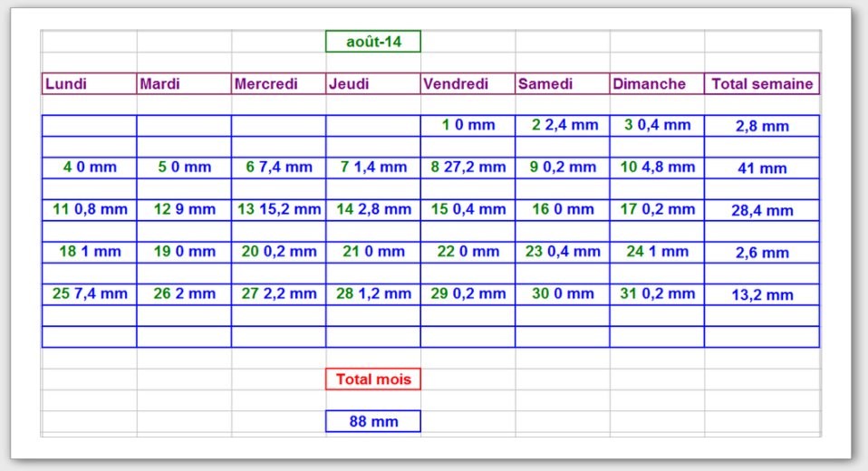Click day 13 cell showing 15,2 mm

(x=278, y=209)
